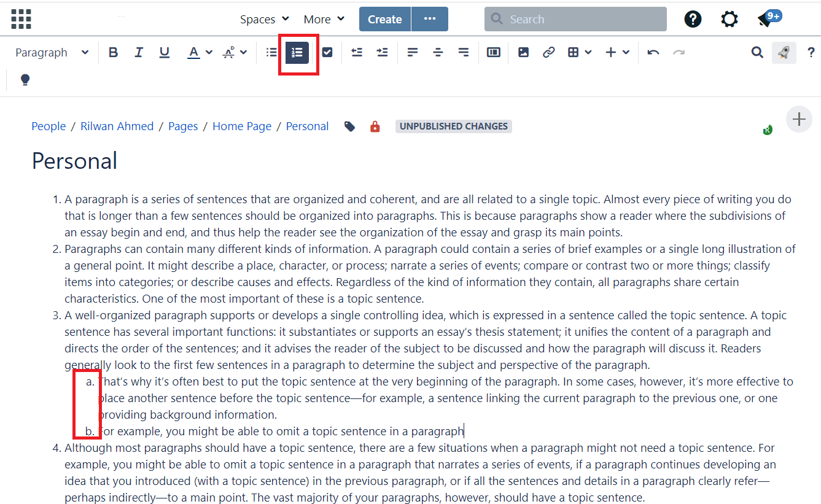Open page restrictions via red lock

point(375,126)
